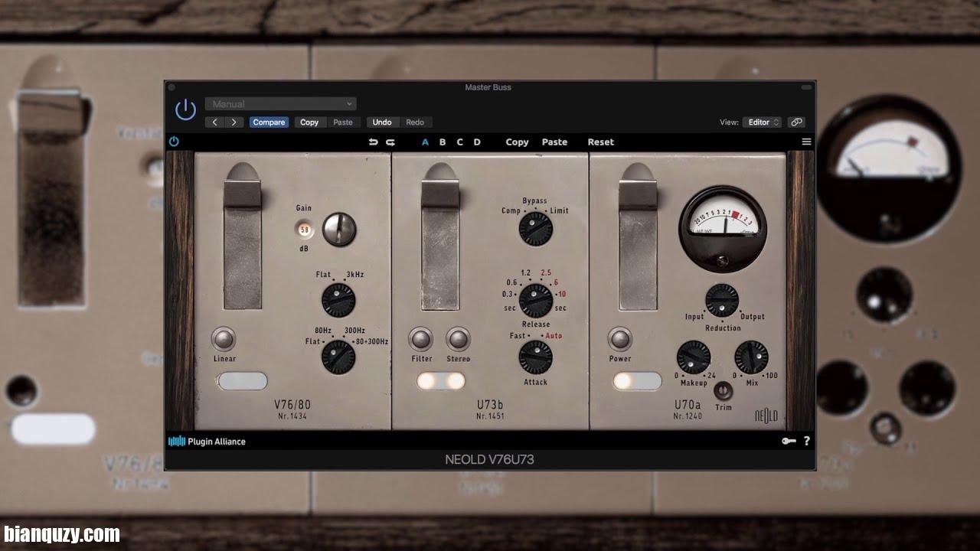Click the Logic Redo button

coord(415,122)
